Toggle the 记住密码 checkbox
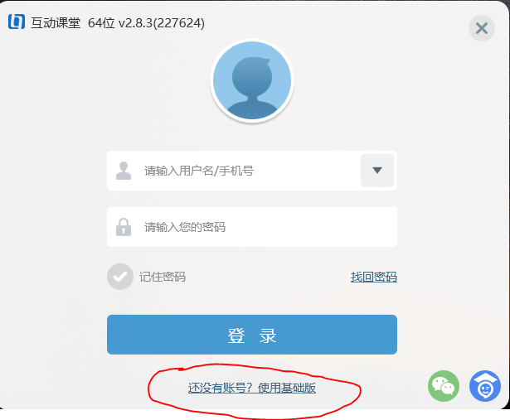 click(120, 277)
